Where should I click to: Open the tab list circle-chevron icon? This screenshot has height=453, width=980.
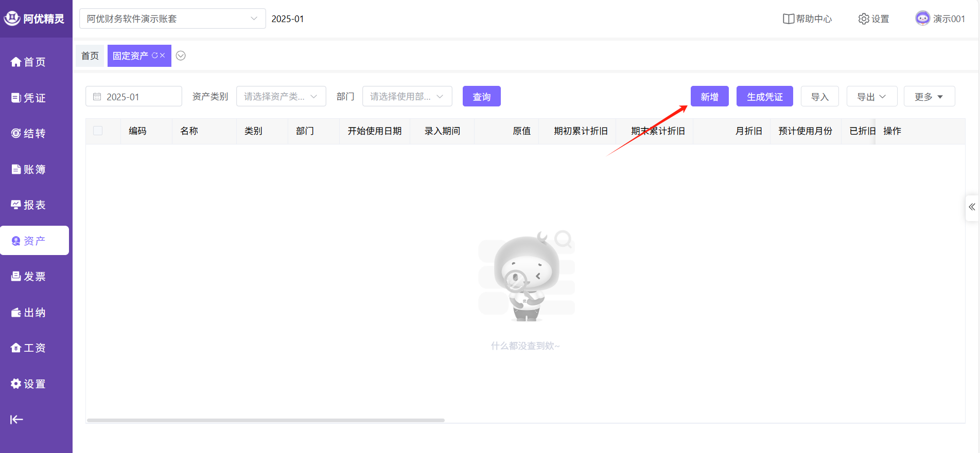point(181,56)
